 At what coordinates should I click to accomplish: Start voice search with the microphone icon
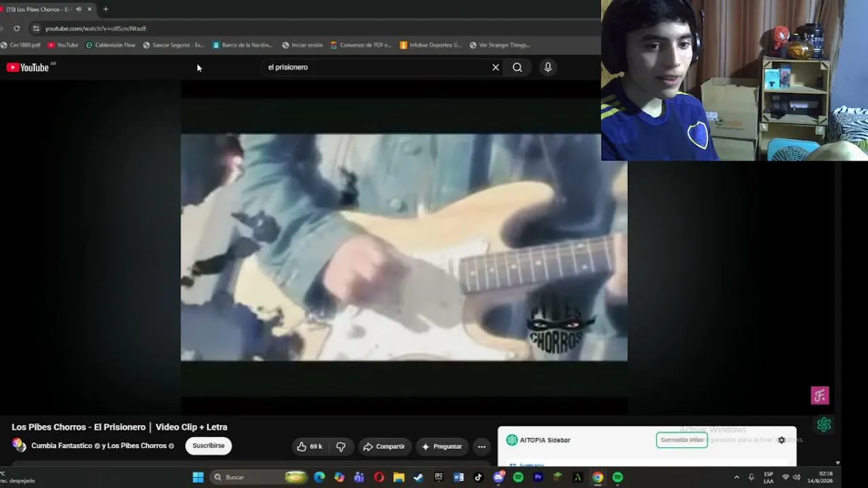pos(548,67)
